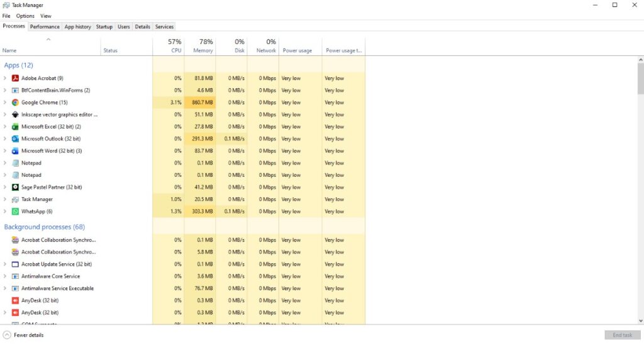Switch to the App history tab

(77, 26)
